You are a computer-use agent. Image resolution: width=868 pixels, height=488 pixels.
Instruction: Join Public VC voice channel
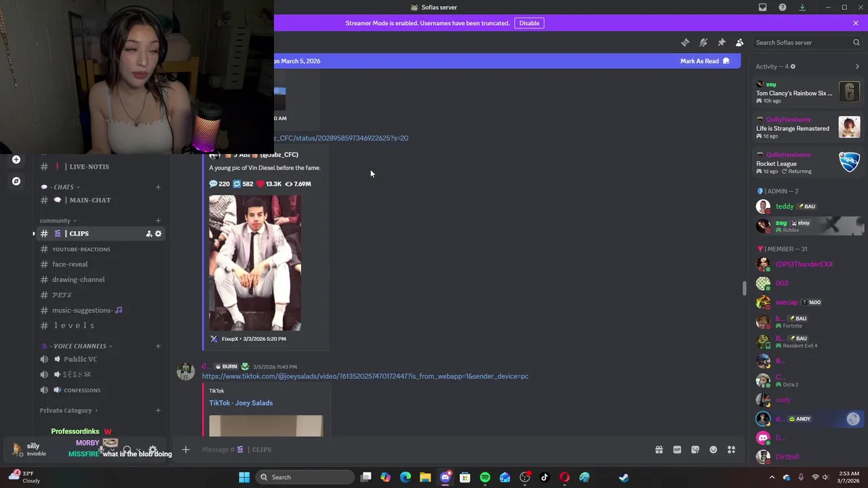100,359
